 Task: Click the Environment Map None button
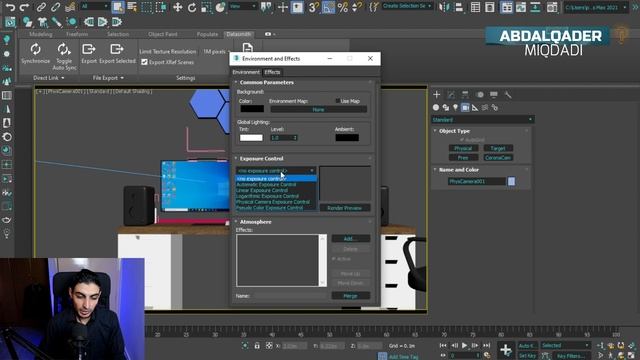point(318,109)
